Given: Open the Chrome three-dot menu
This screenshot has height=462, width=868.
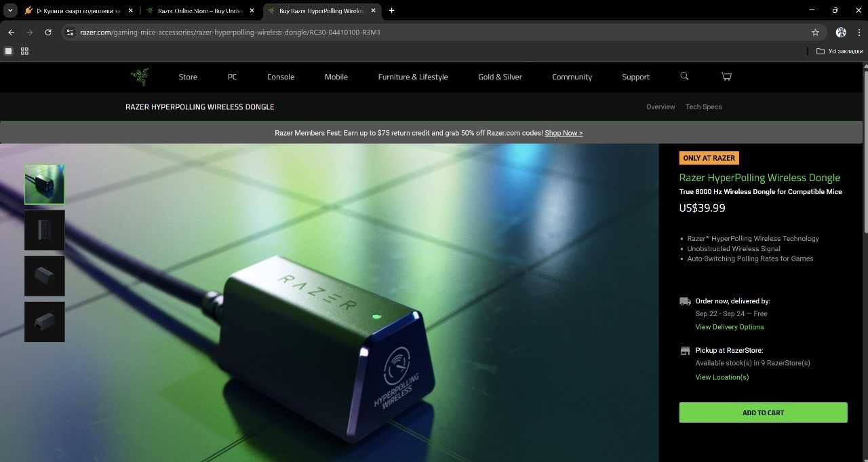Looking at the screenshot, I should [x=859, y=32].
